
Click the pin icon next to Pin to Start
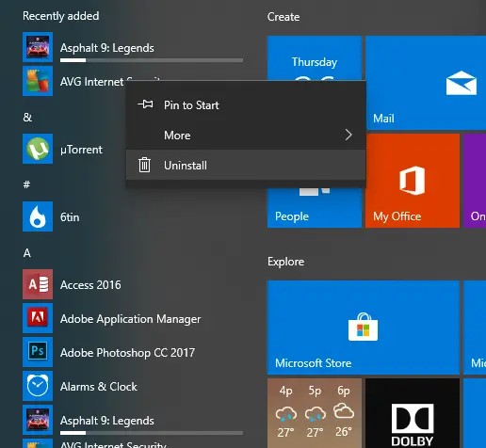pos(145,104)
